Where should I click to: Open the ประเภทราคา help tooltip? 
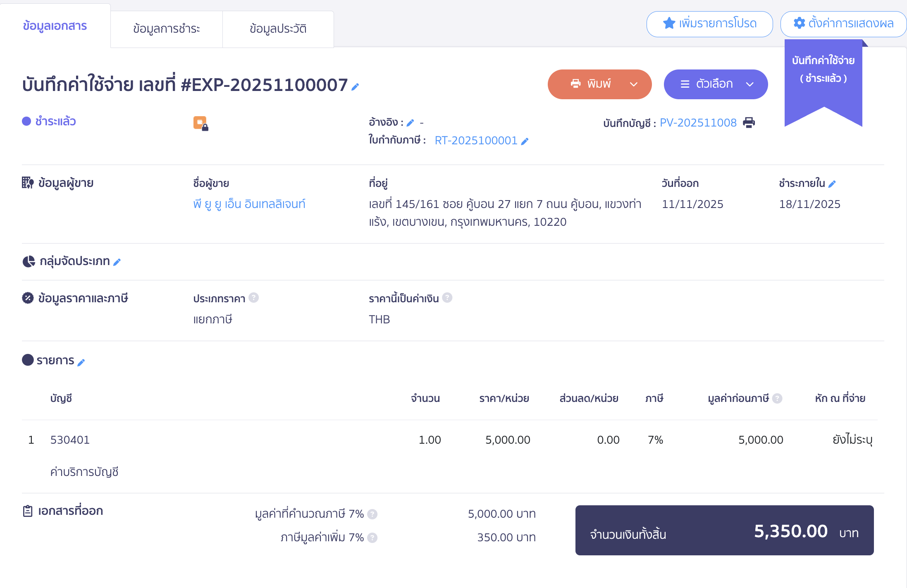(x=254, y=298)
